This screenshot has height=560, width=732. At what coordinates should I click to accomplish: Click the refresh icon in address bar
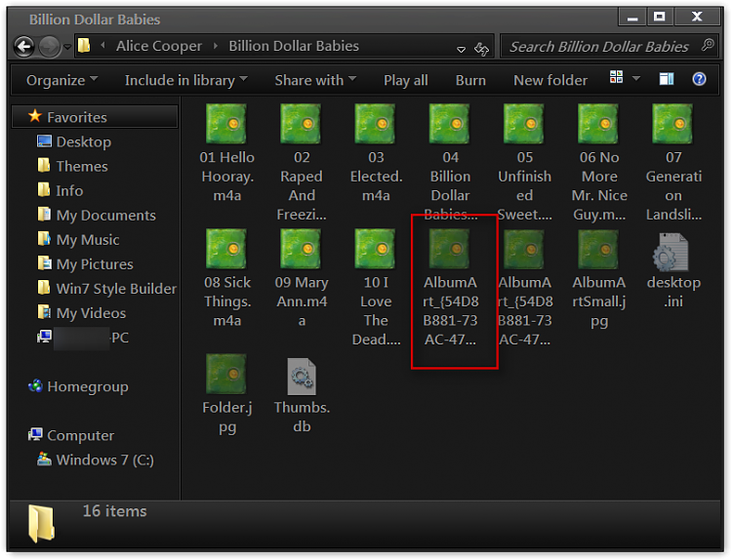(x=481, y=48)
